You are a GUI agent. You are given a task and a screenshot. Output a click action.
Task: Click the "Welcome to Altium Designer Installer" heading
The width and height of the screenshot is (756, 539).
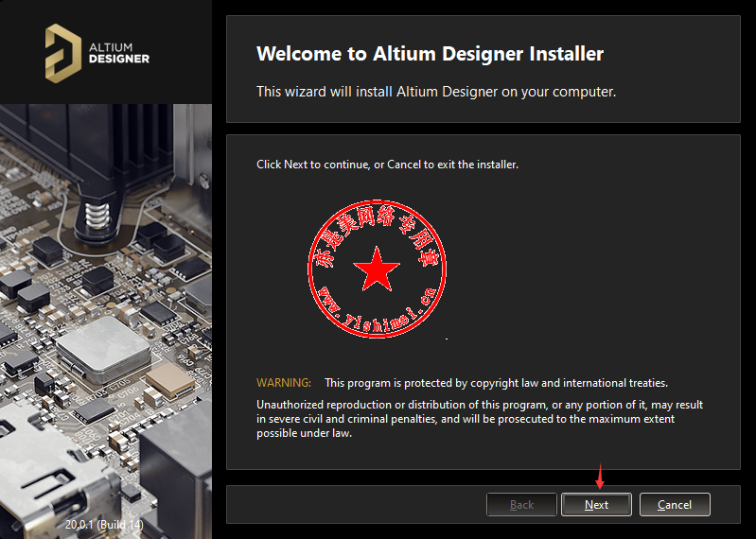pos(430,54)
